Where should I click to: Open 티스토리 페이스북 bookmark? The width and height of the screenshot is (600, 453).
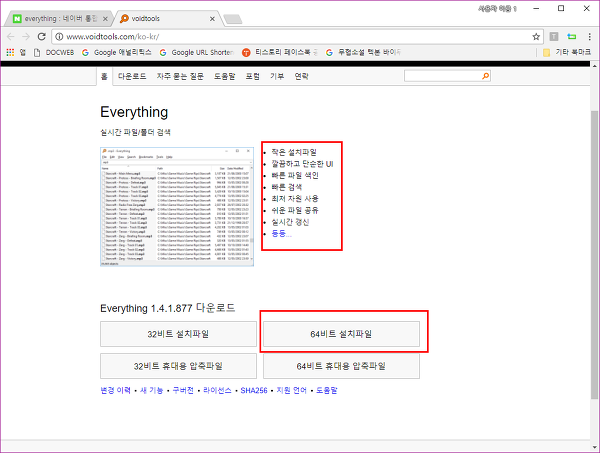[280, 52]
